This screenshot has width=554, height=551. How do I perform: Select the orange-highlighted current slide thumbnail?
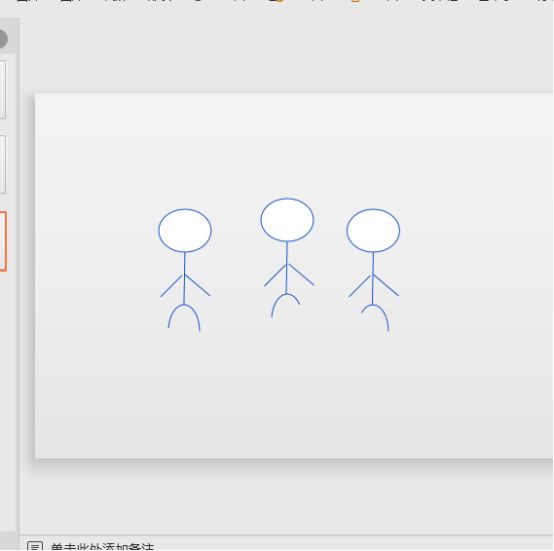click(3, 242)
